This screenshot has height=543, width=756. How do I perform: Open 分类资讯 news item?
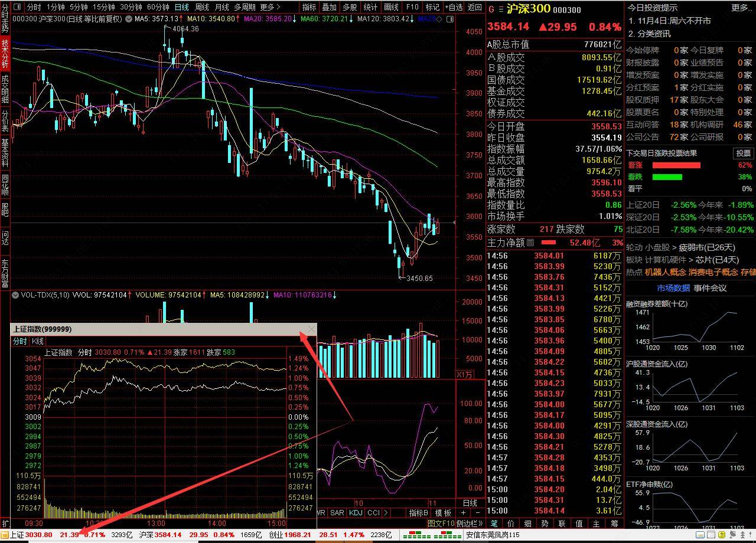point(654,34)
